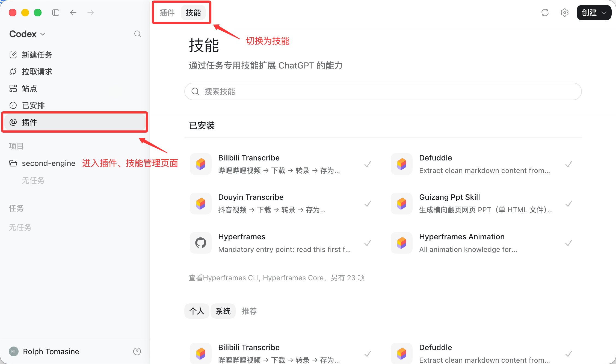Select the 技能 top tab
The width and height of the screenshot is (616, 364).
(193, 13)
